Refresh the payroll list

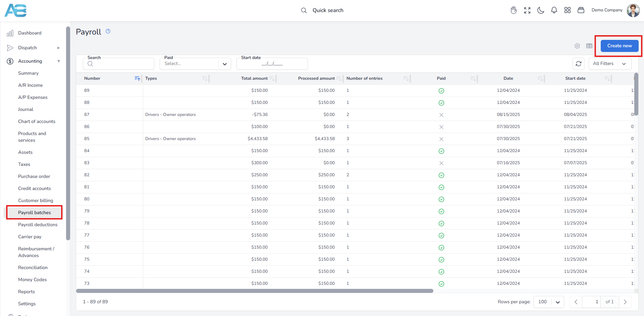click(579, 64)
